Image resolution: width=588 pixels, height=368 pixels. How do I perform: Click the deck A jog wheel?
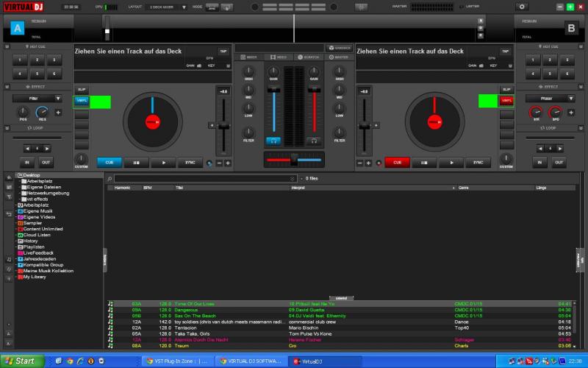(153, 121)
